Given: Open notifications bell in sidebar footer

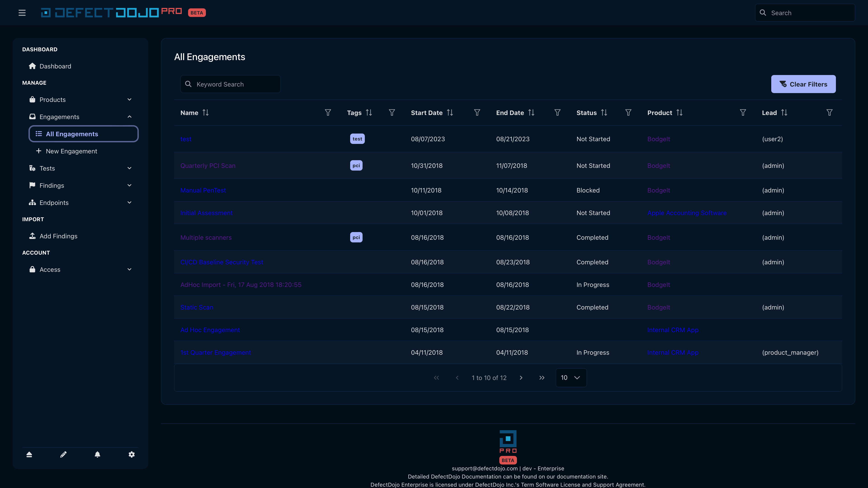Looking at the screenshot, I should [97, 454].
